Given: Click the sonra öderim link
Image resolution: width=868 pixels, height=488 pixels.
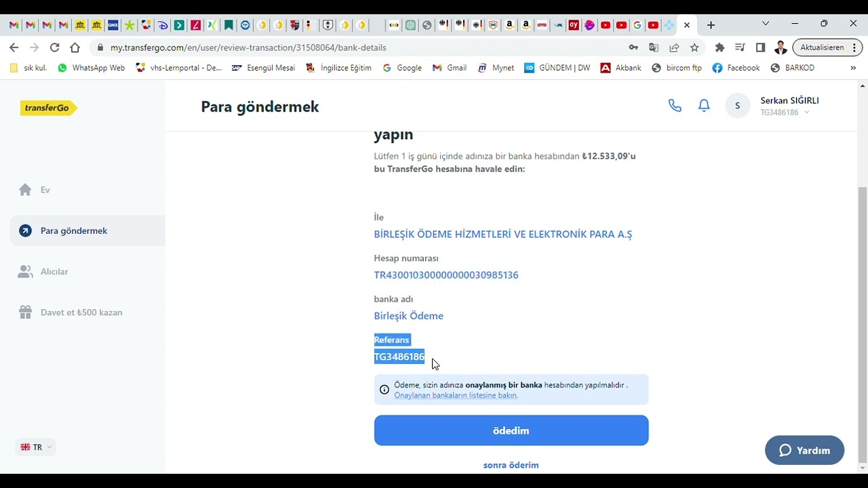Looking at the screenshot, I should point(511,465).
